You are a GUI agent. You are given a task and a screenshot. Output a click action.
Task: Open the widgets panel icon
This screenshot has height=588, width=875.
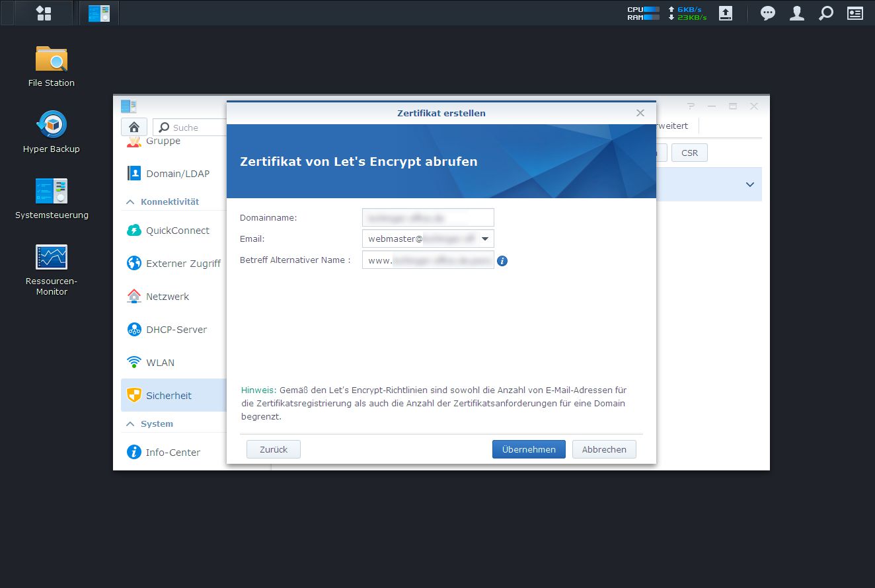pos(855,13)
